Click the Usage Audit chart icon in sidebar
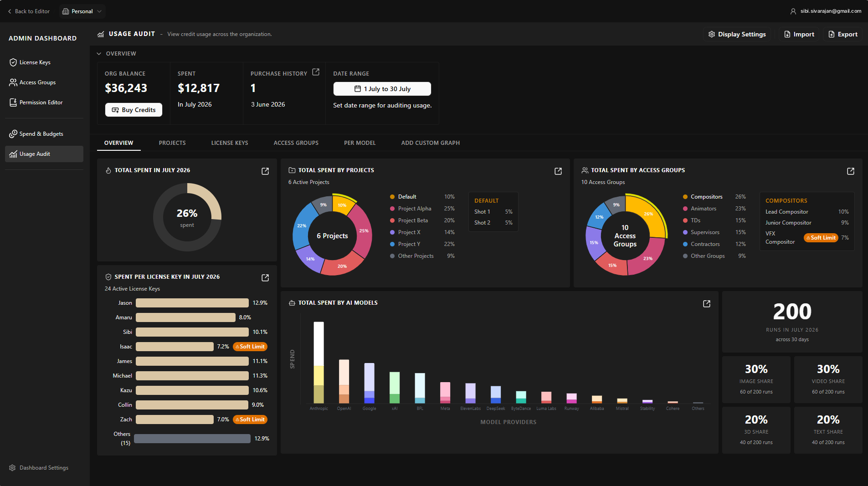 click(x=13, y=154)
